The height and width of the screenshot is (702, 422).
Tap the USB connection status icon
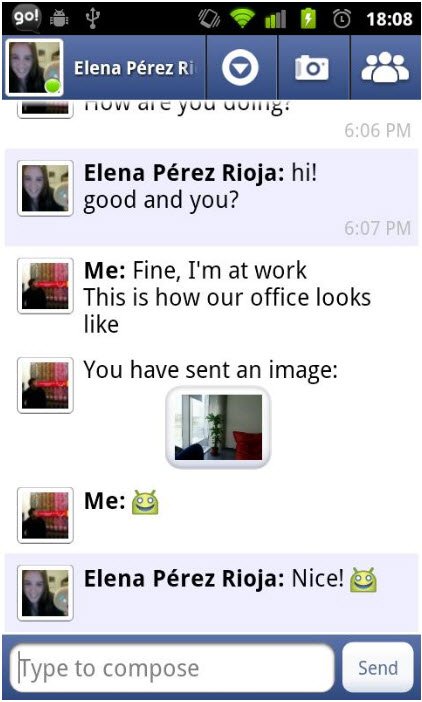(93, 18)
